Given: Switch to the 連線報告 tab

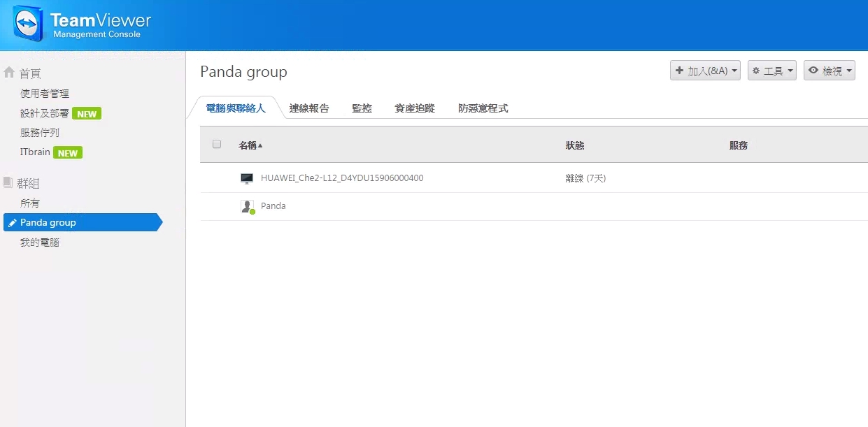Looking at the screenshot, I should point(310,108).
